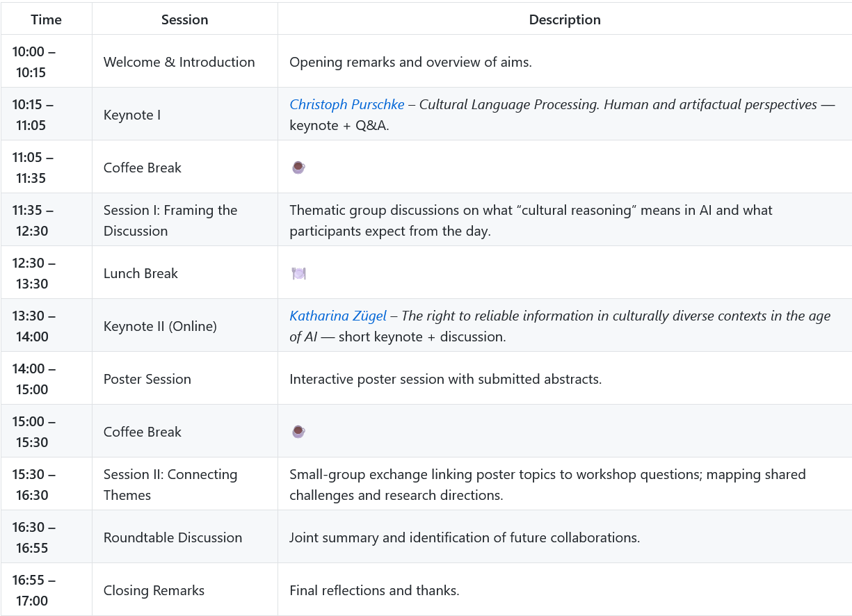Click the 'Final reflections and thanks' description
852x616 pixels.
pos(374,590)
